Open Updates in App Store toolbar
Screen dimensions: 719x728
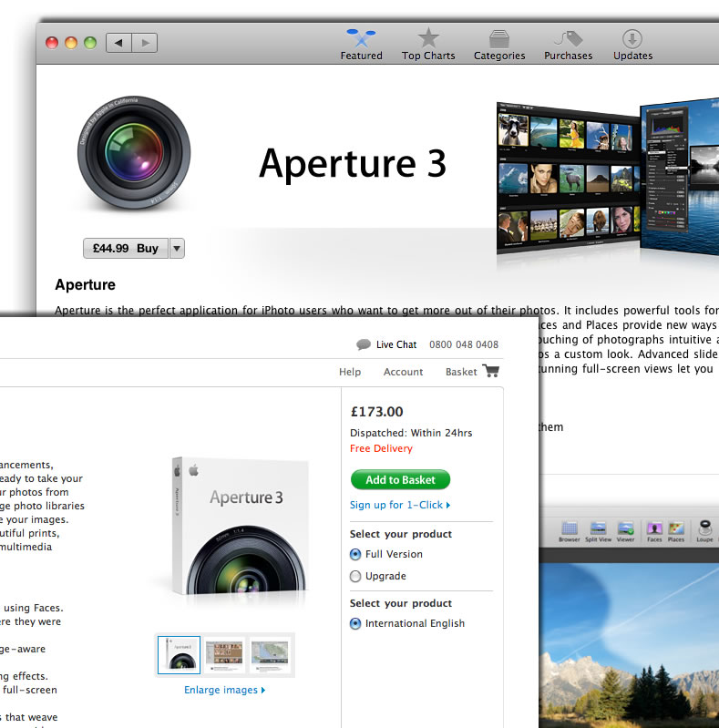point(632,45)
